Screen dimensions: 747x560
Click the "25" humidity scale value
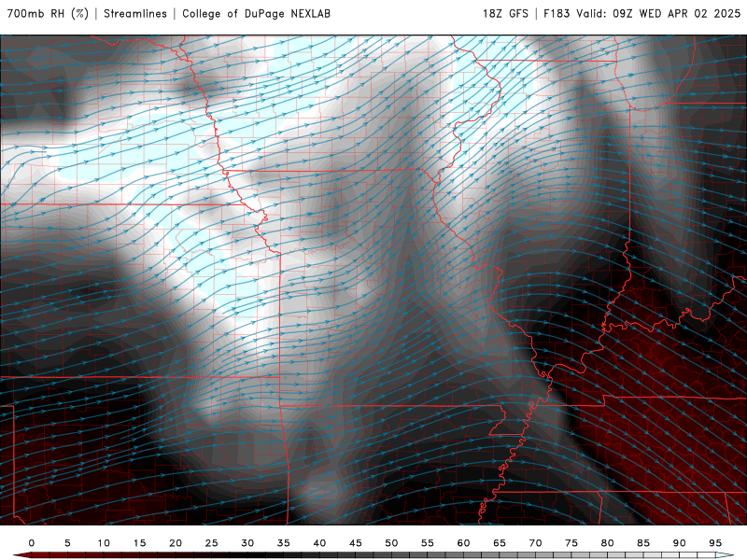point(212,543)
